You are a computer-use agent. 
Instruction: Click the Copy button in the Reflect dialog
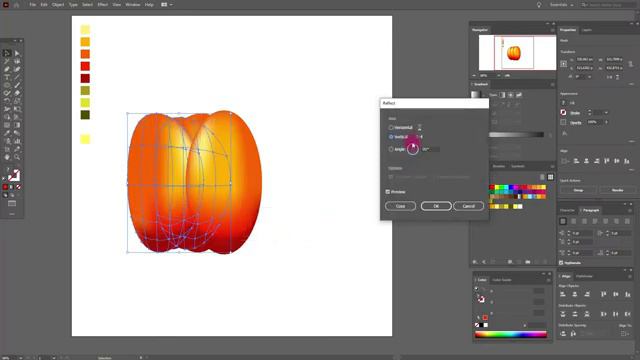tap(400, 206)
